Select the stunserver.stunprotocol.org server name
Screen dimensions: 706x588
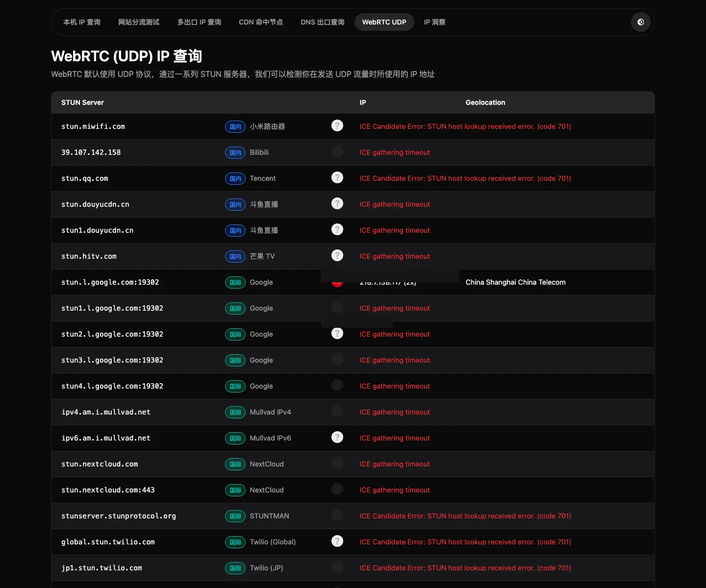119,516
